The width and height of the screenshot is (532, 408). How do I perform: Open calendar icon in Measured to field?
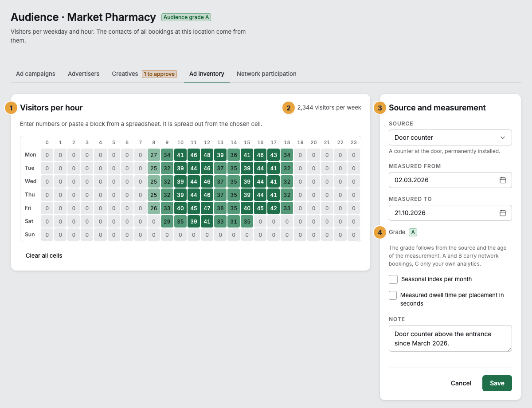(x=503, y=213)
